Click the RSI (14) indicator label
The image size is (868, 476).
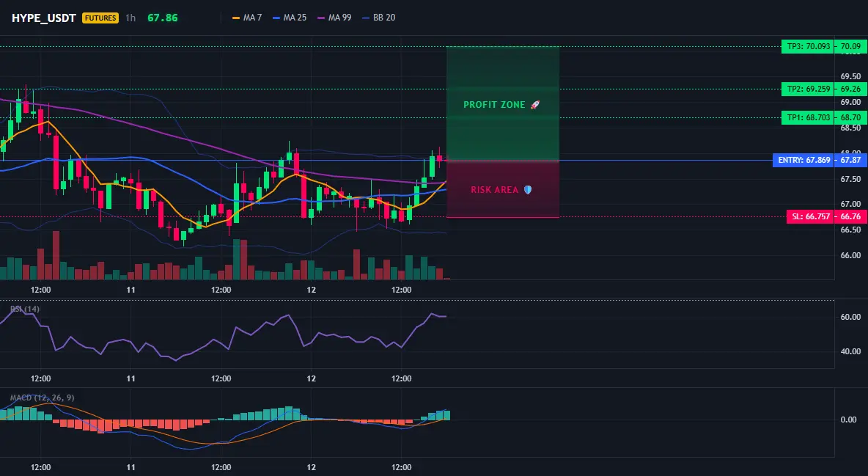[x=25, y=309]
